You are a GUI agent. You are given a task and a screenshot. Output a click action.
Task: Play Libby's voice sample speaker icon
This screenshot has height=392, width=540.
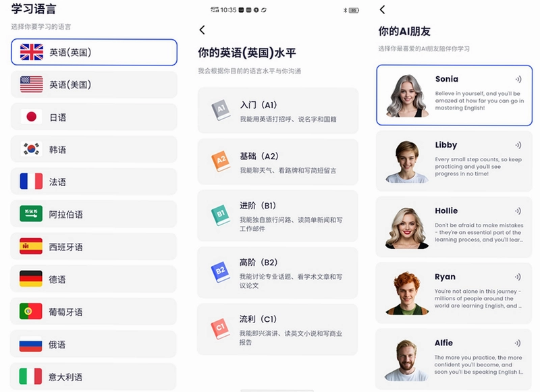[x=518, y=145]
